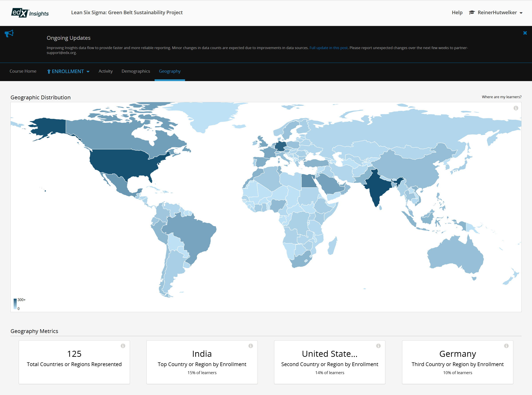Viewport: 532px width, 395px height.
Task: Click info icon on Total Countries card
Action: coord(123,346)
